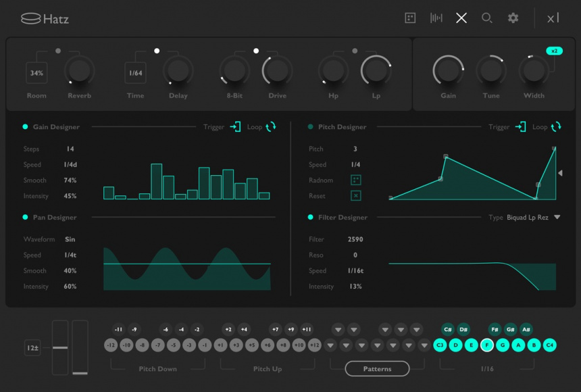
Task: Click the Gain Designer Trigger icon
Action: pos(235,127)
